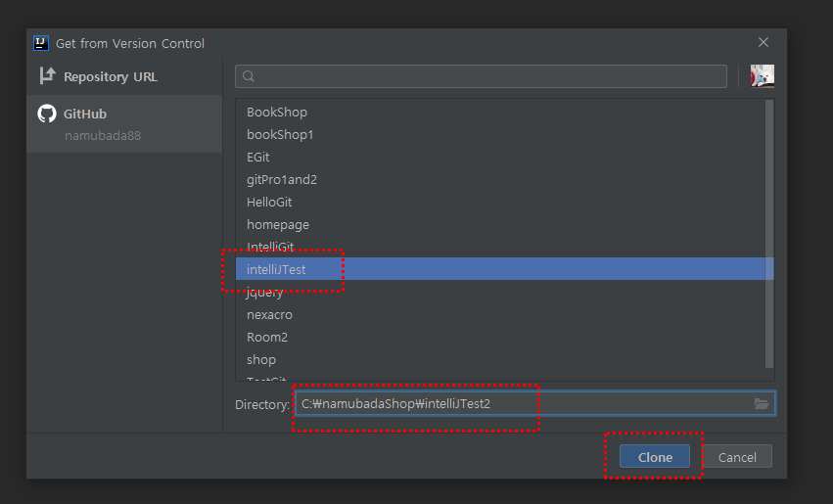
Task: Click the repository list scrollbar
Action: click(769, 234)
